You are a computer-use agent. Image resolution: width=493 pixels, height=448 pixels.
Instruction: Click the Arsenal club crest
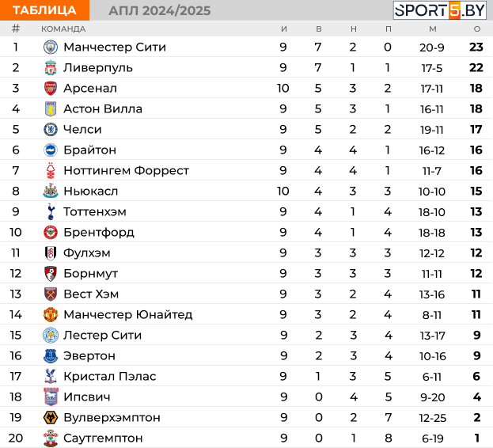[51, 88]
